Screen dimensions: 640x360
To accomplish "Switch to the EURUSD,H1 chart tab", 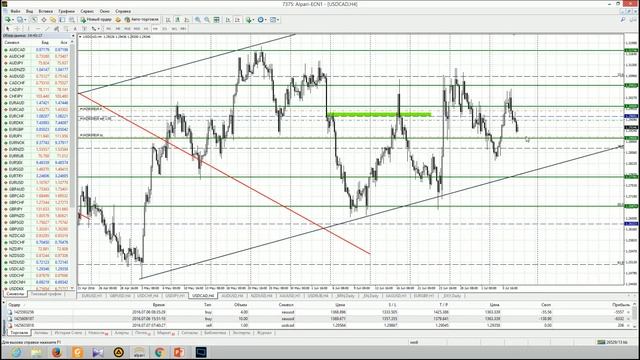I will pyautogui.click(x=92, y=296).
